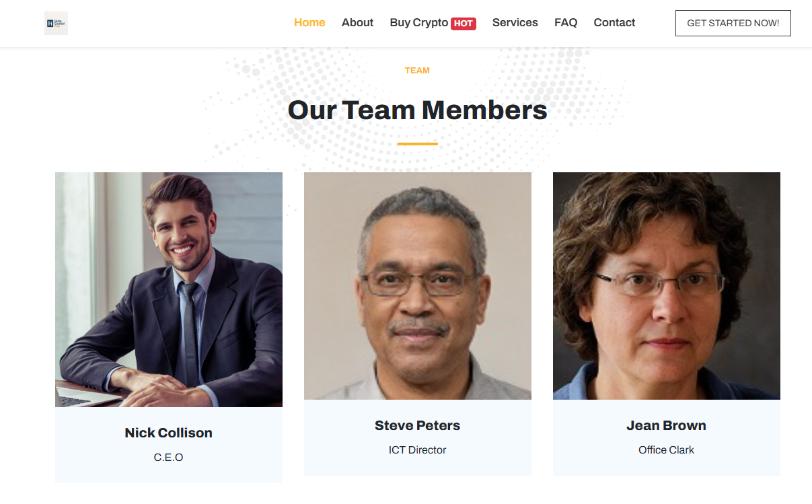Navigate to the FAQ page
Image resolution: width=812 pixels, height=504 pixels.
click(x=566, y=23)
